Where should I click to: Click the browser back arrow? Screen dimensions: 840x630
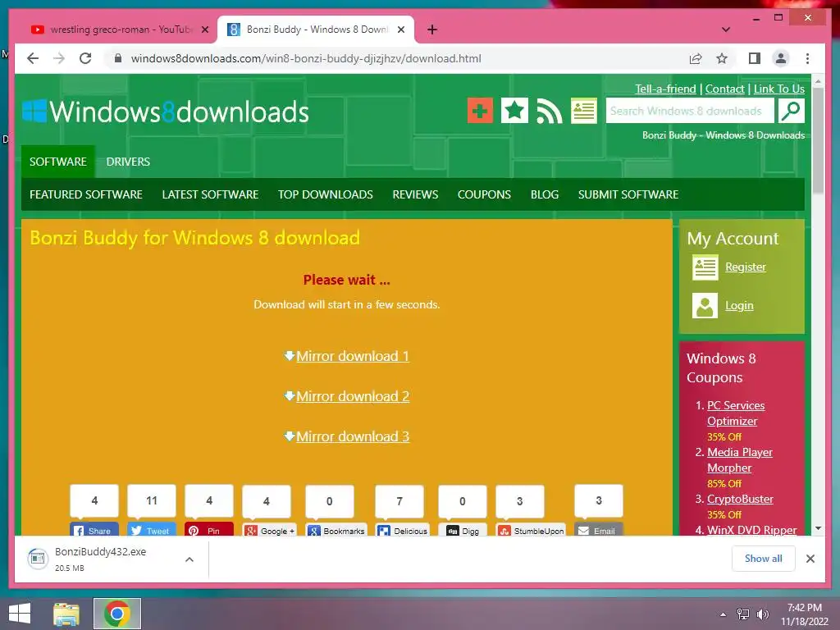33,58
